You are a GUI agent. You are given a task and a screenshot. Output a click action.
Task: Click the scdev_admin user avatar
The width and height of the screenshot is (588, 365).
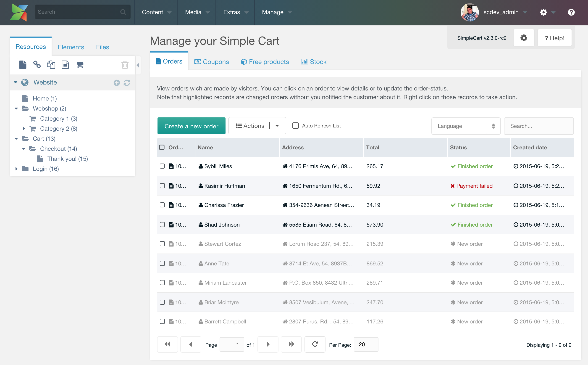pos(470,12)
